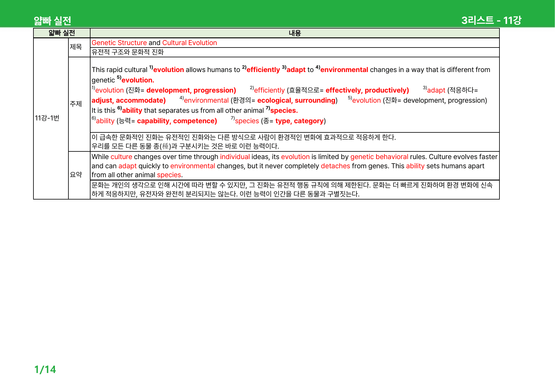This screenshot has width=555, height=392.
Task: Click the bold word 'ability' after 'It is this'
Action: 132,111
